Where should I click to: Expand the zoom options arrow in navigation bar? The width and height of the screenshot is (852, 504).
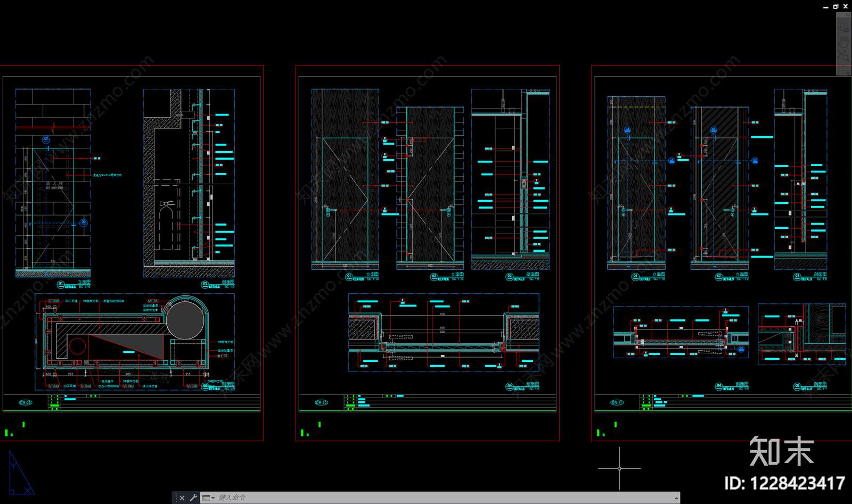(843, 66)
